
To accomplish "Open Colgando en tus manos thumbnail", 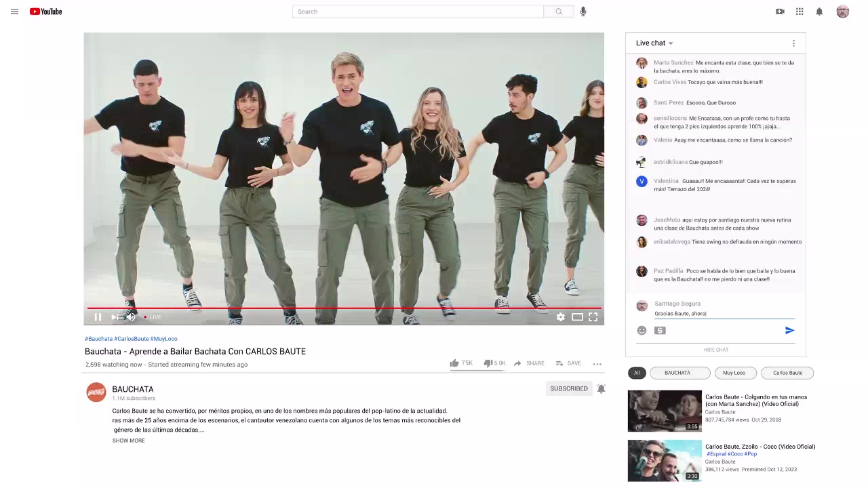I will coord(665,411).
